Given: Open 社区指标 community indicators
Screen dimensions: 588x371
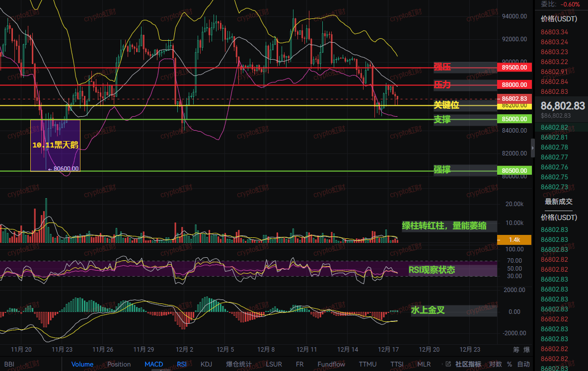Looking at the screenshot, I should (468, 364).
